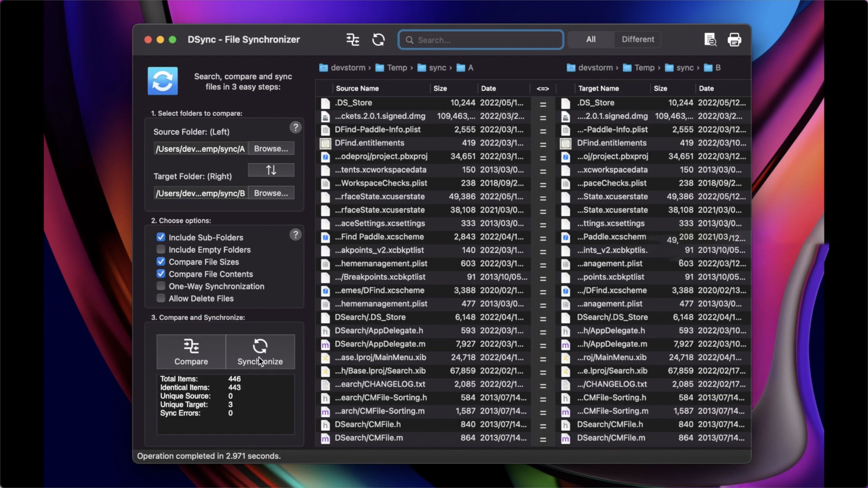Click the file icon of source DSearch/AppDelegate.m
The width and height of the screenshot is (868, 488).
click(x=325, y=345)
